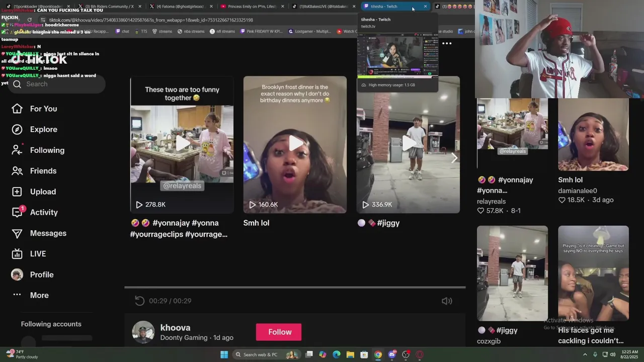Open the Pink FRIDAYY bookmark
Viewport: 644px width, 362px height.
coord(262,31)
